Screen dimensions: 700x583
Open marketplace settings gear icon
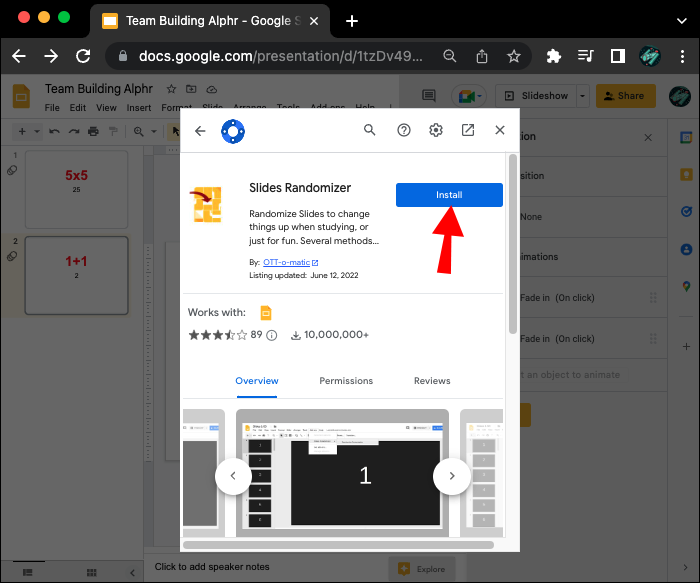(436, 130)
